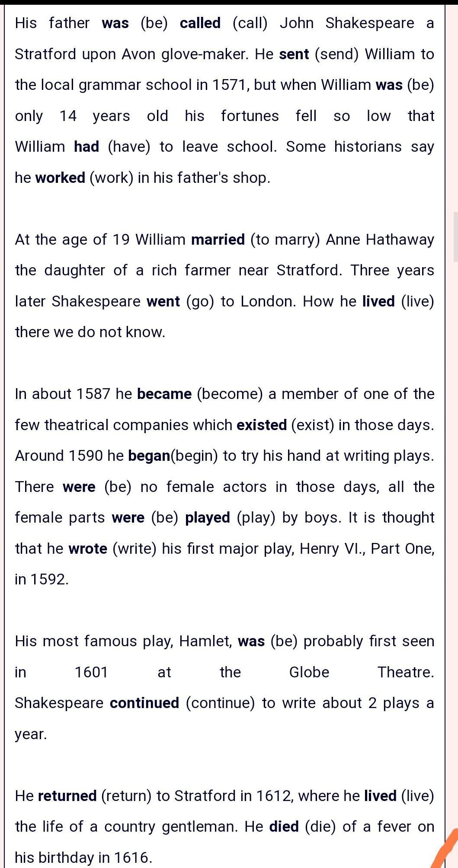Select the bold word "played"

point(208,518)
